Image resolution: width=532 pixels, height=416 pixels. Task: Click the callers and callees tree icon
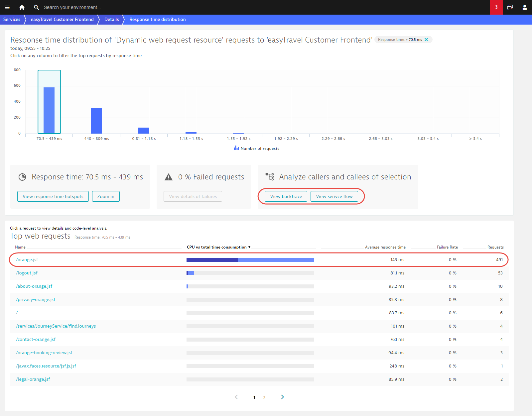(x=270, y=176)
